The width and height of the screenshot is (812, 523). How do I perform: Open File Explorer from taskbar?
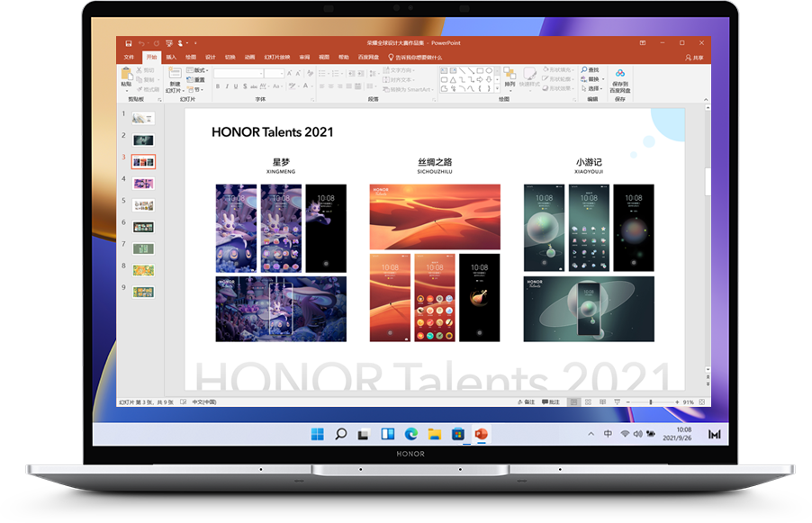[435, 434]
